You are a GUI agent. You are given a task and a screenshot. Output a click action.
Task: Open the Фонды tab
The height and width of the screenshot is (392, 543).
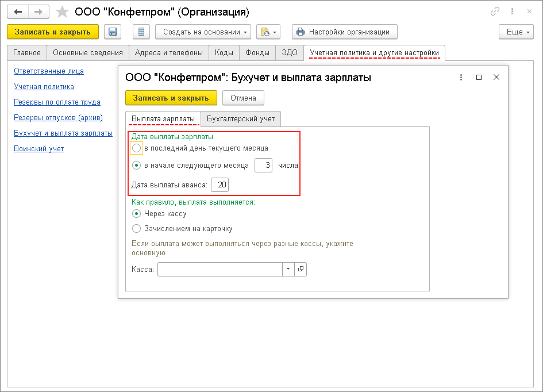[257, 53]
